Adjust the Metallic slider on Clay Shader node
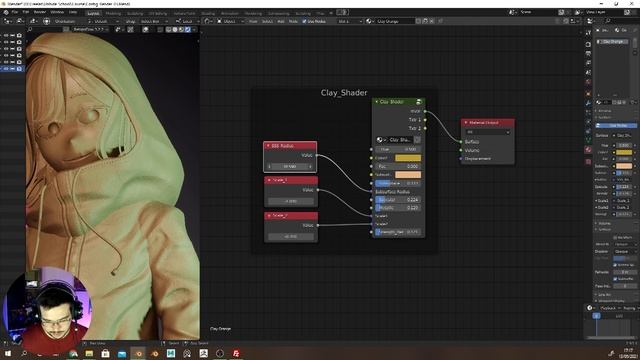 click(x=398, y=208)
